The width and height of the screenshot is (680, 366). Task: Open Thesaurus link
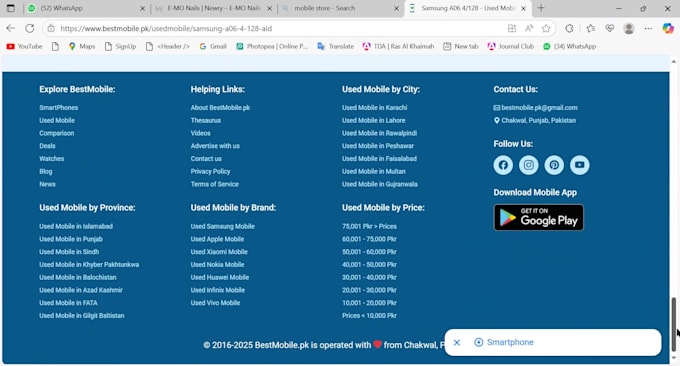pos(206,120)
